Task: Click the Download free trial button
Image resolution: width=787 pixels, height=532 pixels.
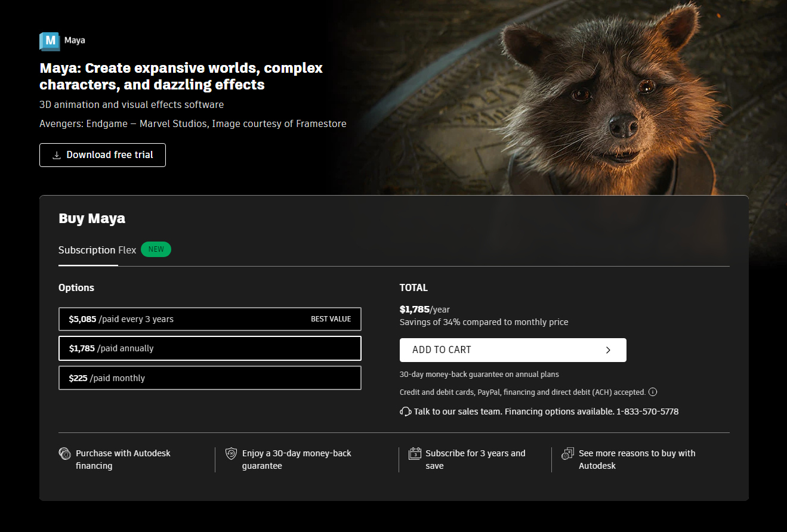Action: pyautogui.click(x=103, y=155)
